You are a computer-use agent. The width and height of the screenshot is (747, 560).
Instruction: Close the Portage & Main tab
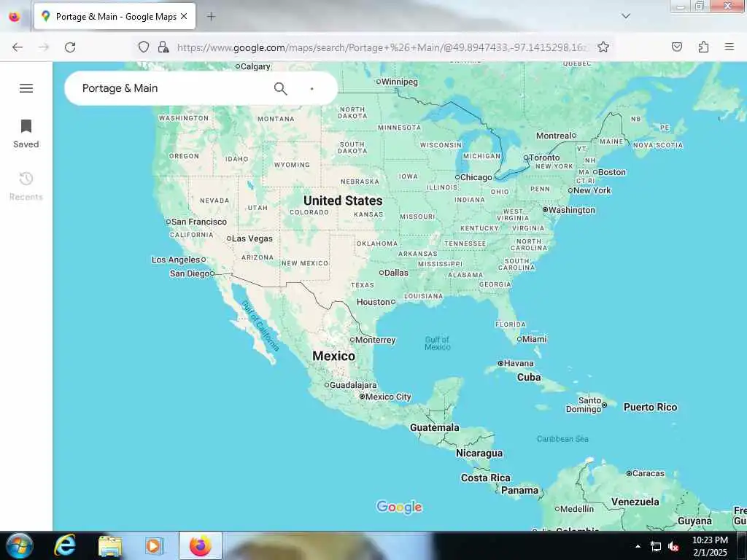[x=184, y=16]
